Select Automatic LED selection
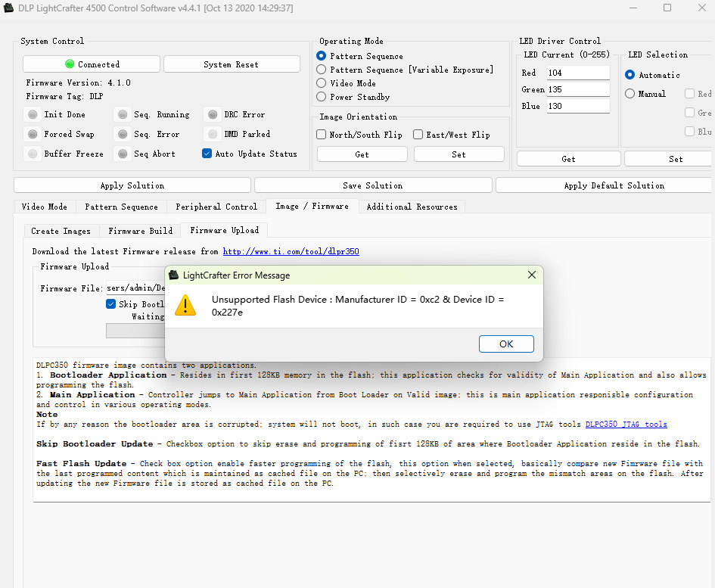Image resolution: width=715 pixels, height=588 pixels. tap(630, 75)
